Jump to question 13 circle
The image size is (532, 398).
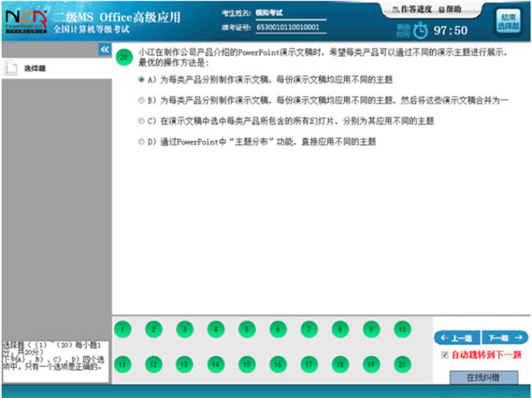point(184,364)
